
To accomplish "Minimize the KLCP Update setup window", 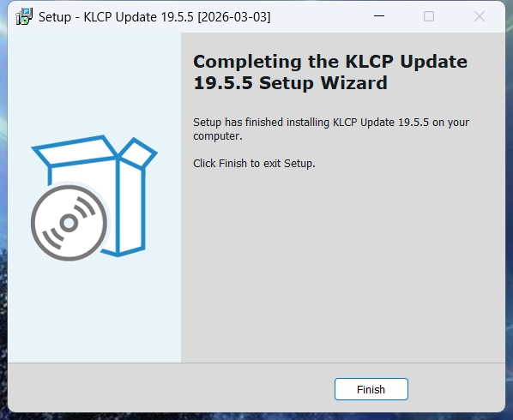I will click(379, 16).
